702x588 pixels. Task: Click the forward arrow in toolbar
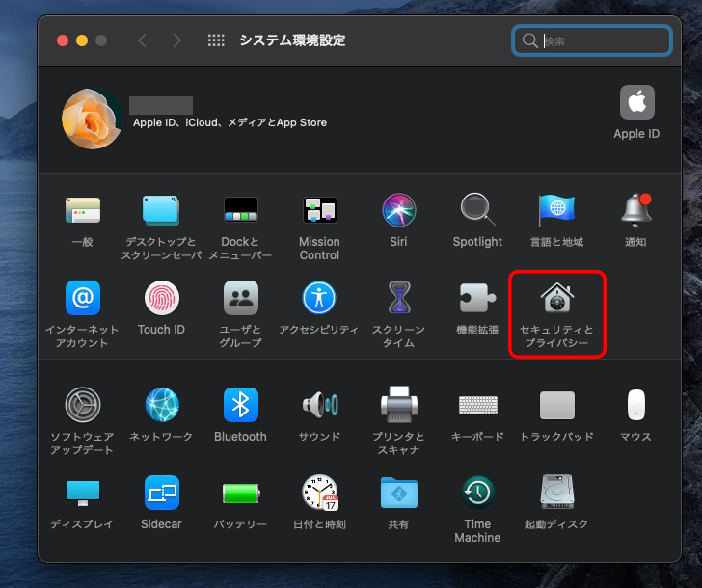176,40
